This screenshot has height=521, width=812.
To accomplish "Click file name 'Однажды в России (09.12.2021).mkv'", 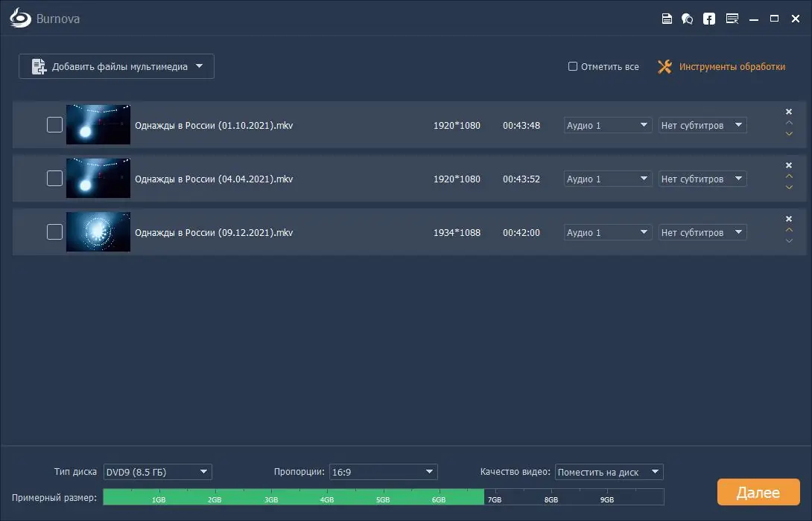I will (x=214, y=232).
